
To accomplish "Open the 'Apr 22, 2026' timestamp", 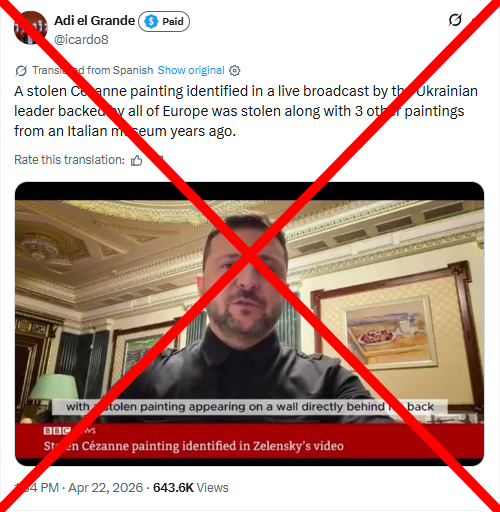I will click(x=105, y=488).
